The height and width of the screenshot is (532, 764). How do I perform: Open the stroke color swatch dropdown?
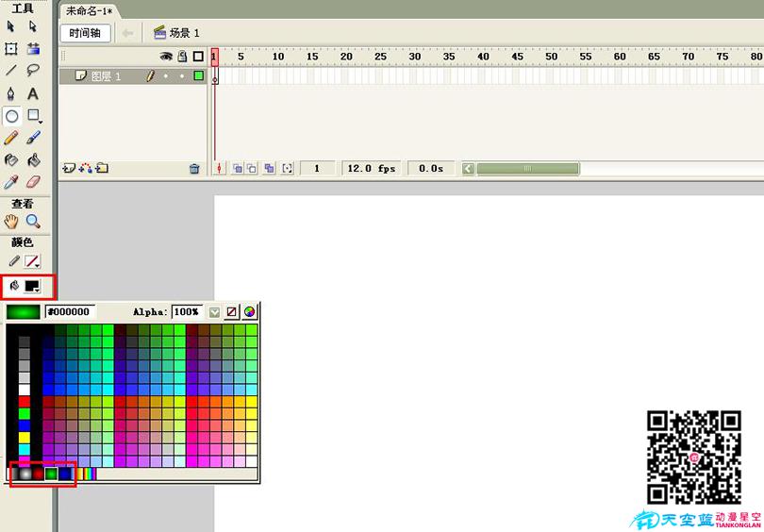pos(33,261)
